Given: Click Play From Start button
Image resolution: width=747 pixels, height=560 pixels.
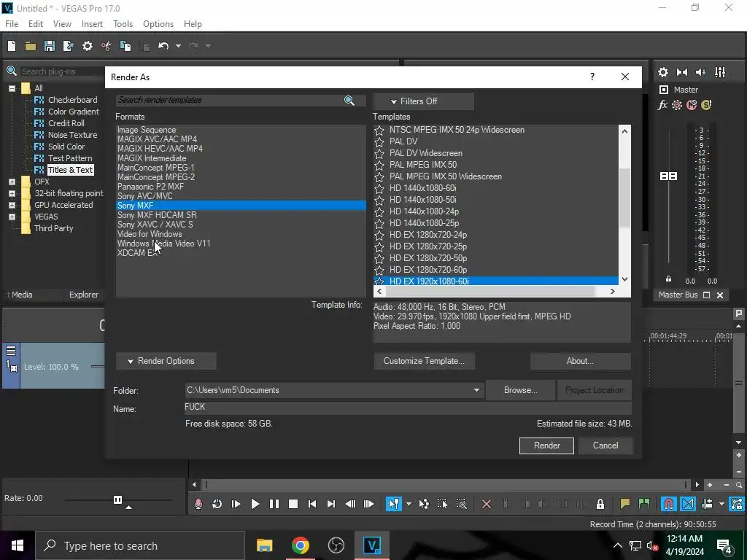Looking at the screenshot, I should 236,504.
